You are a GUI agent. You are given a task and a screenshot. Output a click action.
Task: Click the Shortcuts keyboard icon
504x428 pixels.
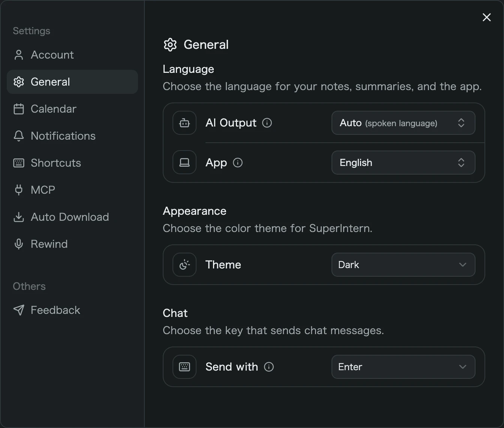pyautogui.click(x=18, y=163)
